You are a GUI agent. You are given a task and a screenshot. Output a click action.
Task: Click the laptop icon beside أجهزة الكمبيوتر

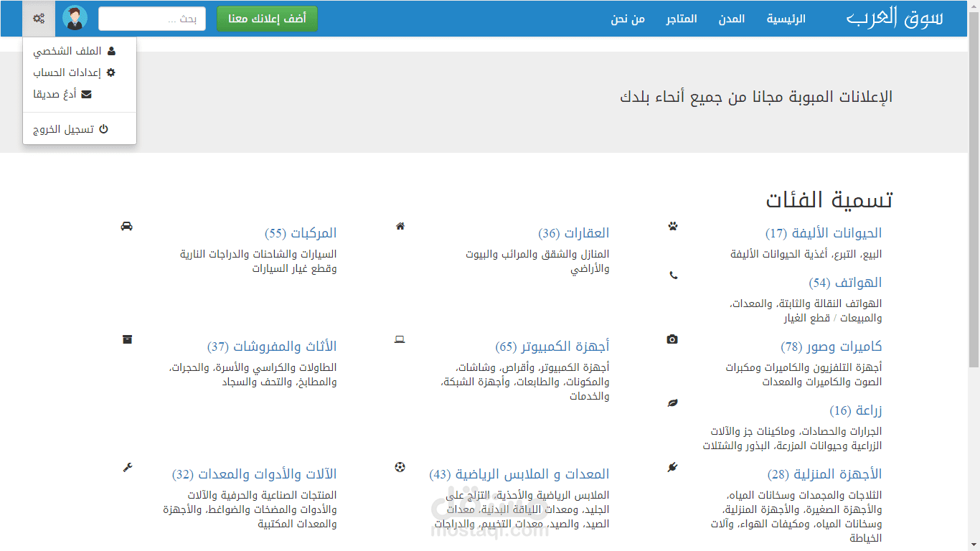pyautogui.click(x=400, y=339)
